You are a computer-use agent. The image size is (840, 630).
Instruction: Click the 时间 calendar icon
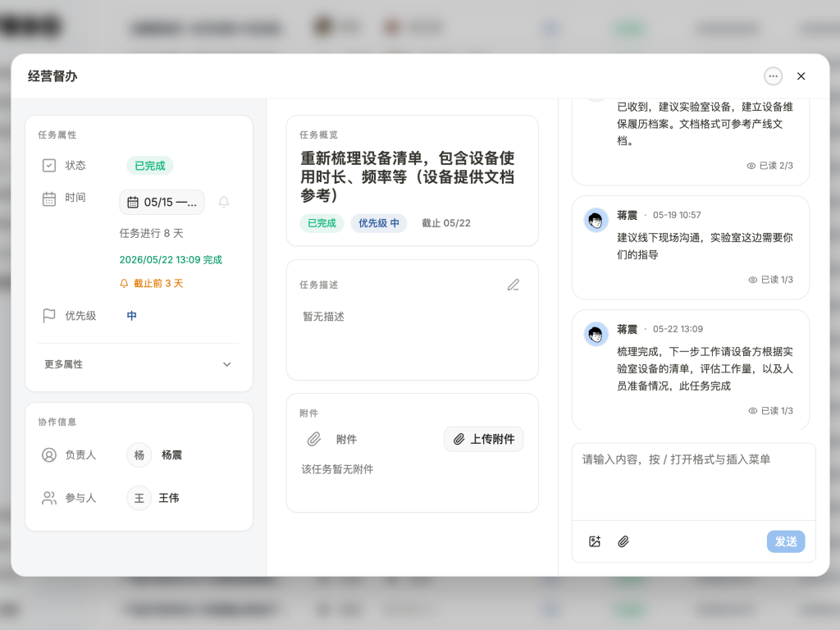(x=48, y=199)
